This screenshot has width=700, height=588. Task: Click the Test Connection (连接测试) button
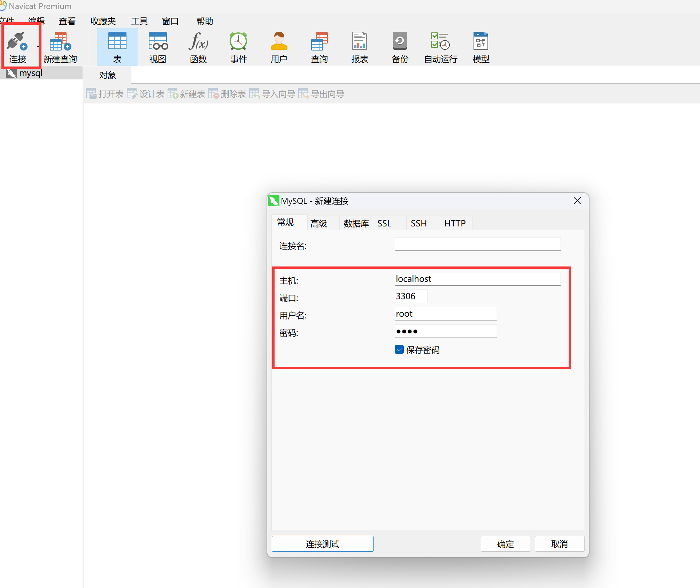[x=322, y=544]
